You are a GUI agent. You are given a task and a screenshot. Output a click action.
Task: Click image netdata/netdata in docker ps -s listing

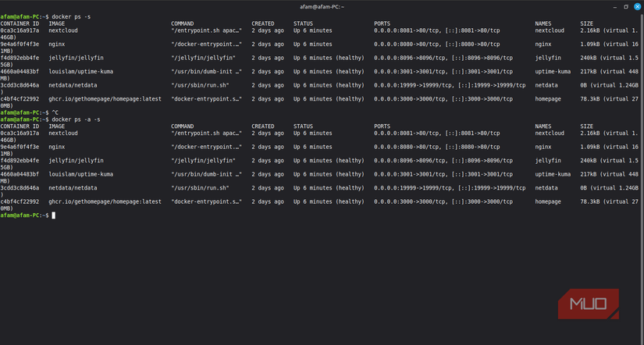click(x=73, y=85)
